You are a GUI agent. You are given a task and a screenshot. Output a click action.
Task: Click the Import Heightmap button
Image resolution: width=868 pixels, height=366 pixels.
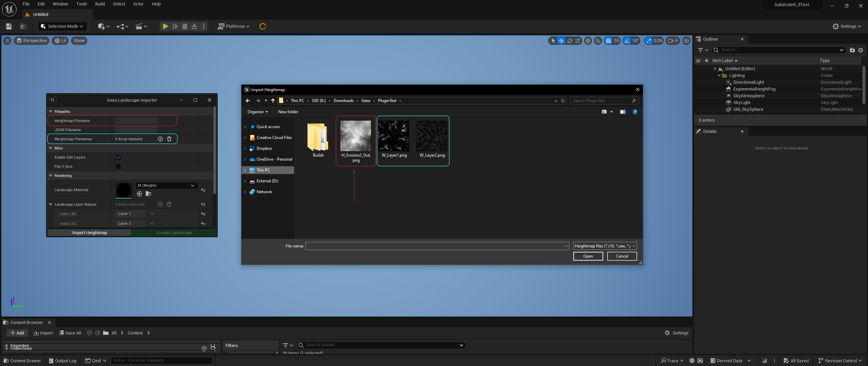90,233
